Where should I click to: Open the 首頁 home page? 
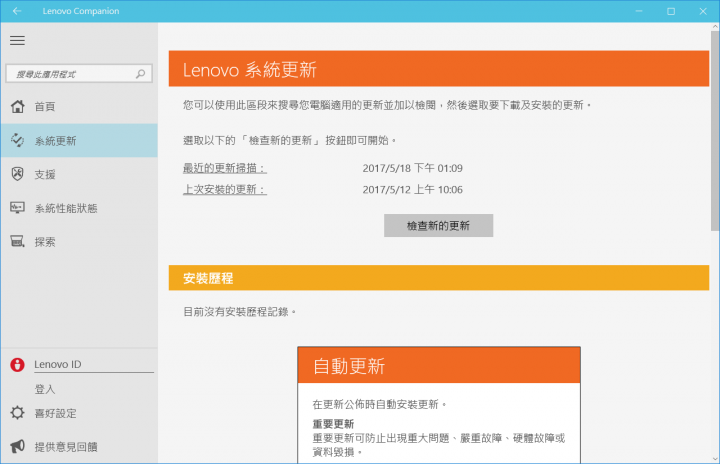[x=79, y=107]
